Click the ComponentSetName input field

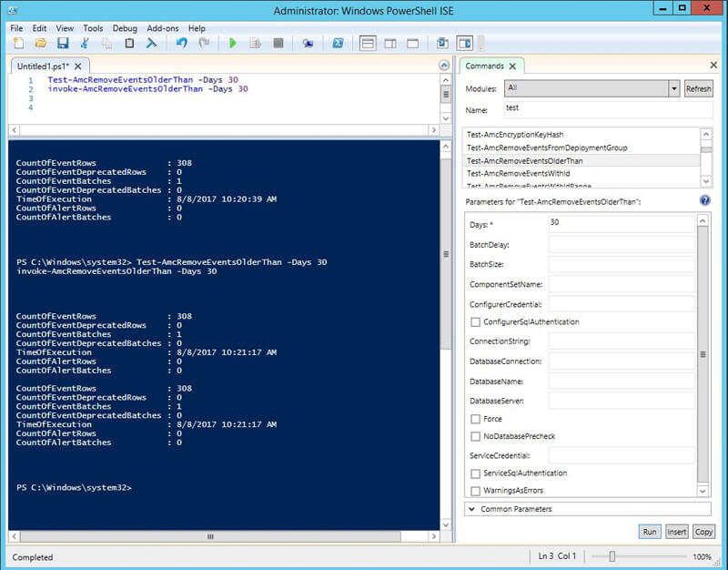pyautogui.click(x=622, y=284)
